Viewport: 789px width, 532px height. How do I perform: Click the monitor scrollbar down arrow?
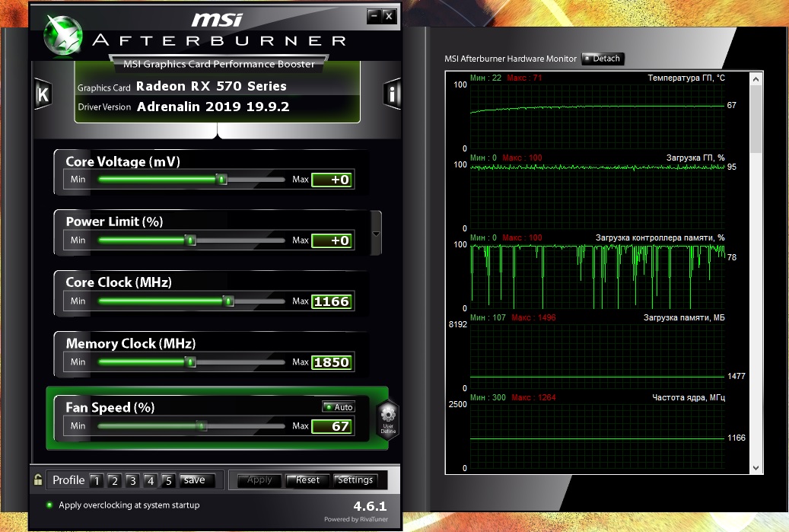756,467
